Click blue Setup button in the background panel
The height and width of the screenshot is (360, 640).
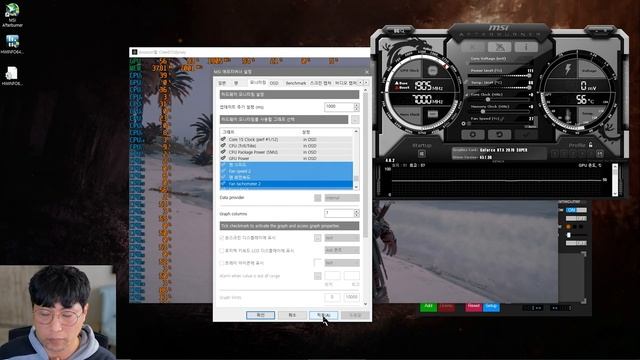click(x=491, y=306)
